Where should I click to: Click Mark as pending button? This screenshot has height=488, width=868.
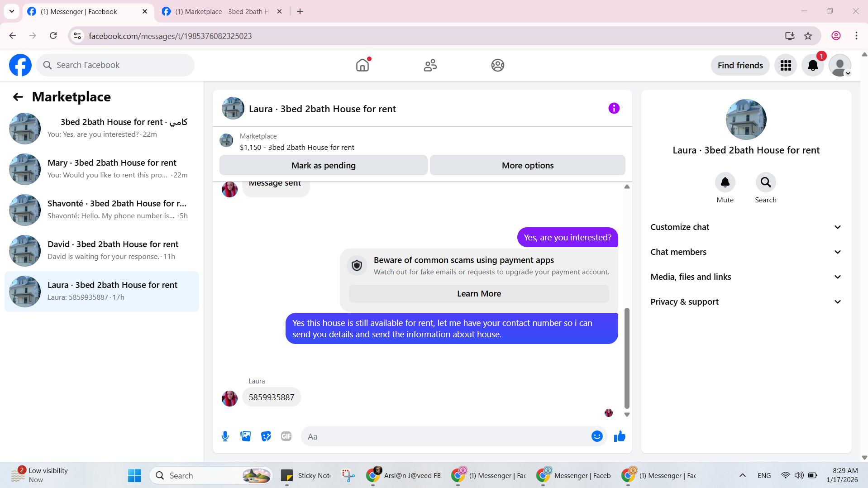click(324, 165)
